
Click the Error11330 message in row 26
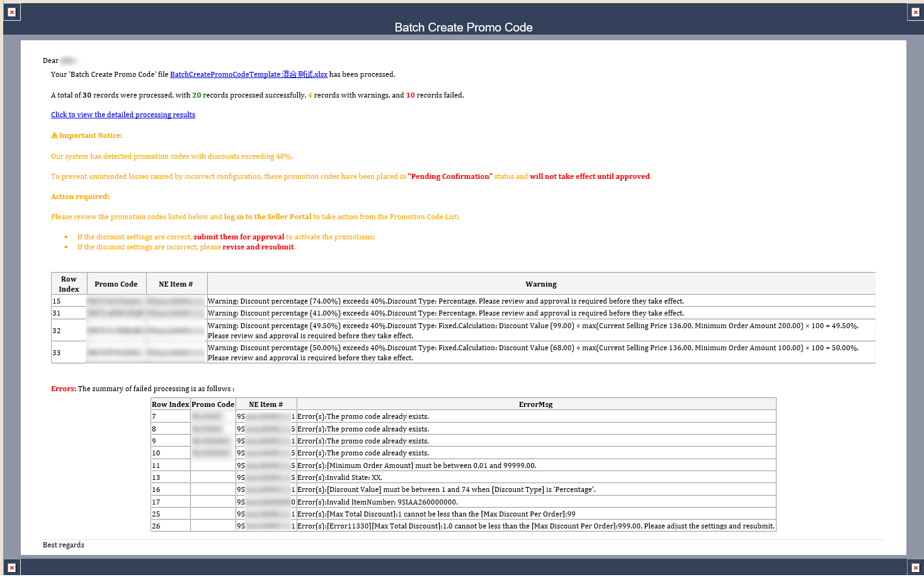pyautogui.click(x=535, y=526)
